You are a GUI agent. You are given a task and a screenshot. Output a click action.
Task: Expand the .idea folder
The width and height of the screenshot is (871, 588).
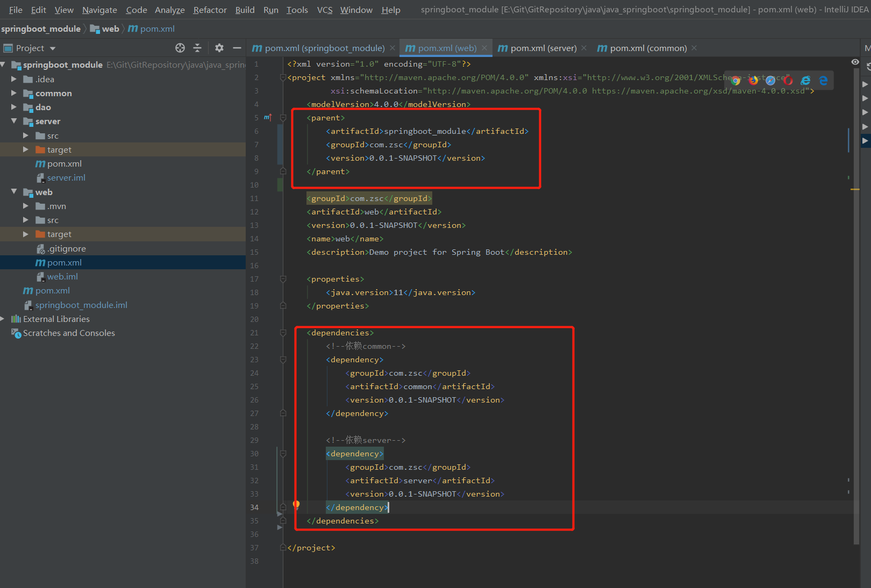click(14, 79)
